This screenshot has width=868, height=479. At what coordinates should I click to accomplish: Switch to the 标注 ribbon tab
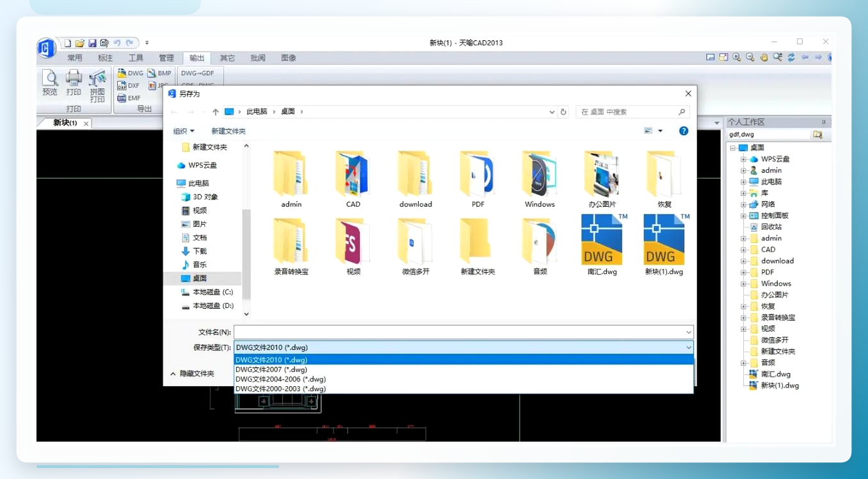pos(105,58)
